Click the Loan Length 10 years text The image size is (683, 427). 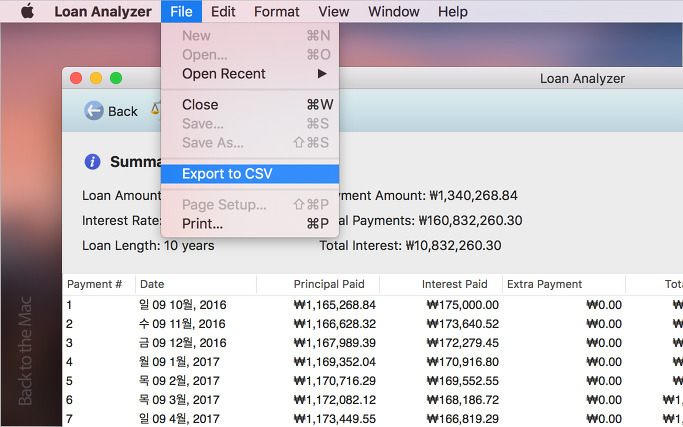(148, 245)
